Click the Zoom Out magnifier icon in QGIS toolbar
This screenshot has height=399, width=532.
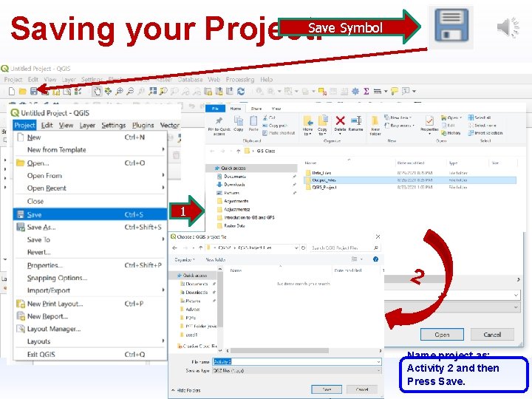pos(130,91)
